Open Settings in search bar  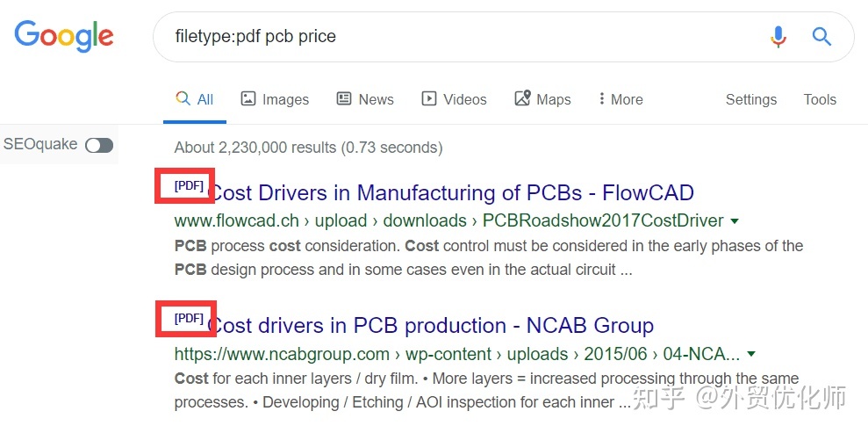tap(751, 99)
